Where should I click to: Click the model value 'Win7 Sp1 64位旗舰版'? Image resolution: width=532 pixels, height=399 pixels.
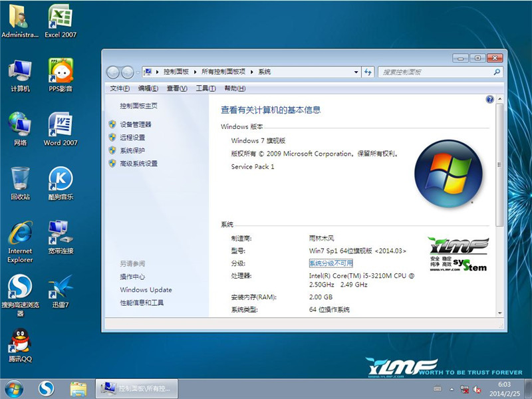pos(340,251)
